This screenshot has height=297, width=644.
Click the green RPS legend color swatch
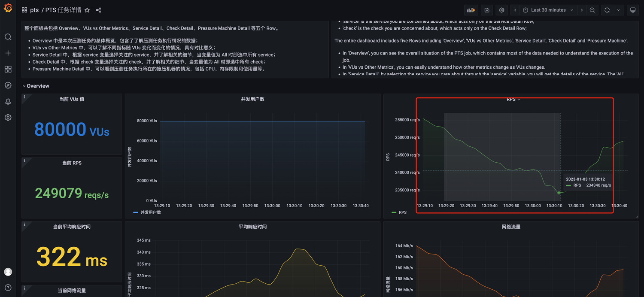point(394,212)
